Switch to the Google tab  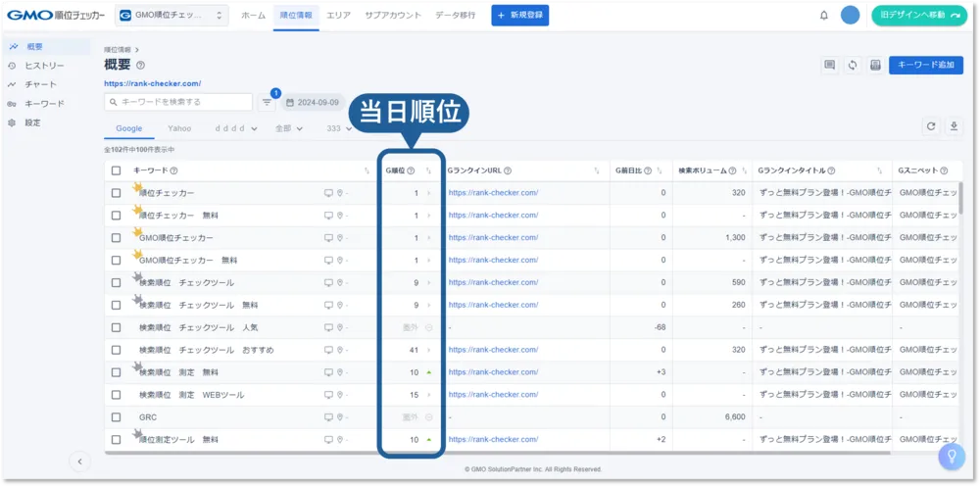(129, 128)
